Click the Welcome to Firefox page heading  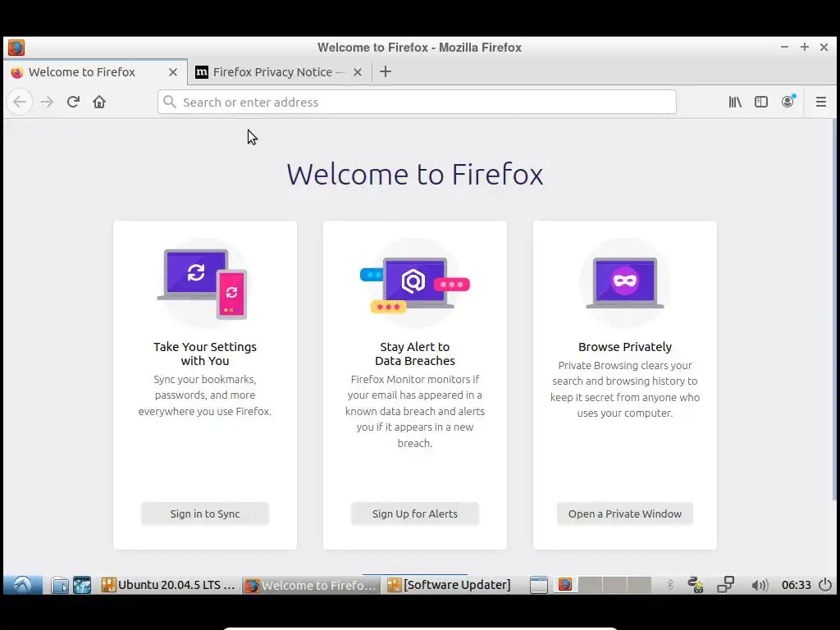(414, 174)
